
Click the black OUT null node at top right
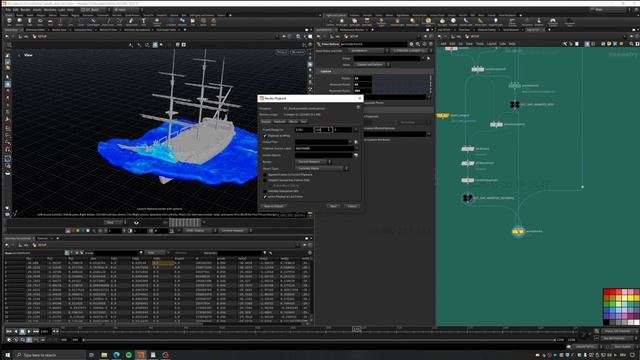(514, 105)
